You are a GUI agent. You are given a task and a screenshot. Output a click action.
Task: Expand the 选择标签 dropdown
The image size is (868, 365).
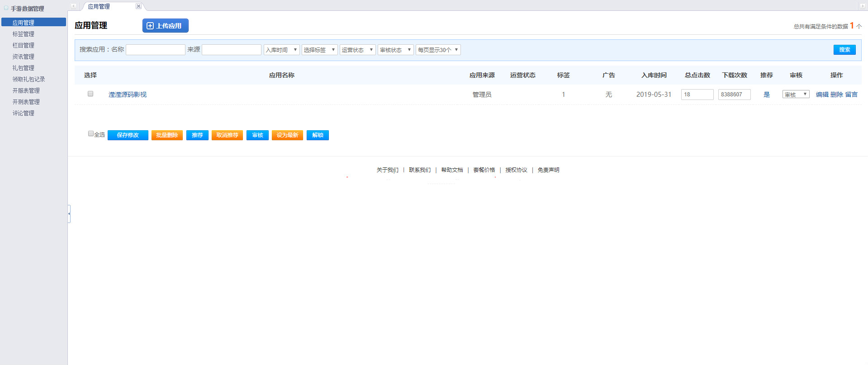(319, 50)
